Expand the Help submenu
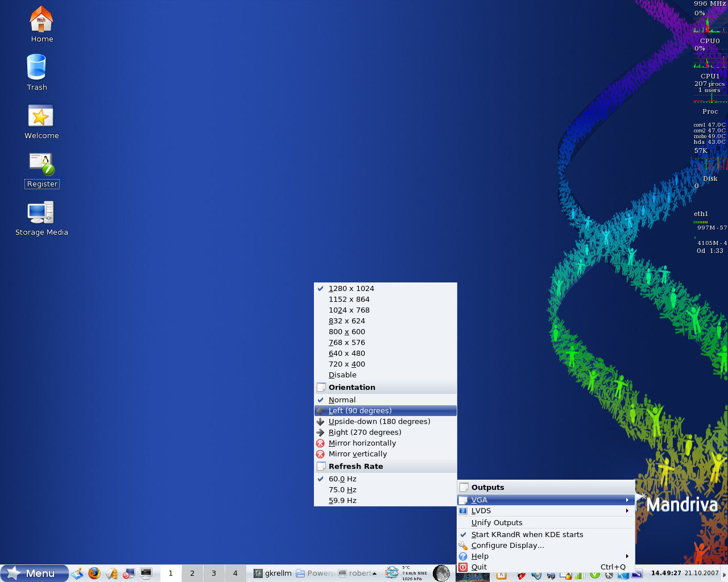The width and height of the screenshot is (728, 582). coord(546,556)
